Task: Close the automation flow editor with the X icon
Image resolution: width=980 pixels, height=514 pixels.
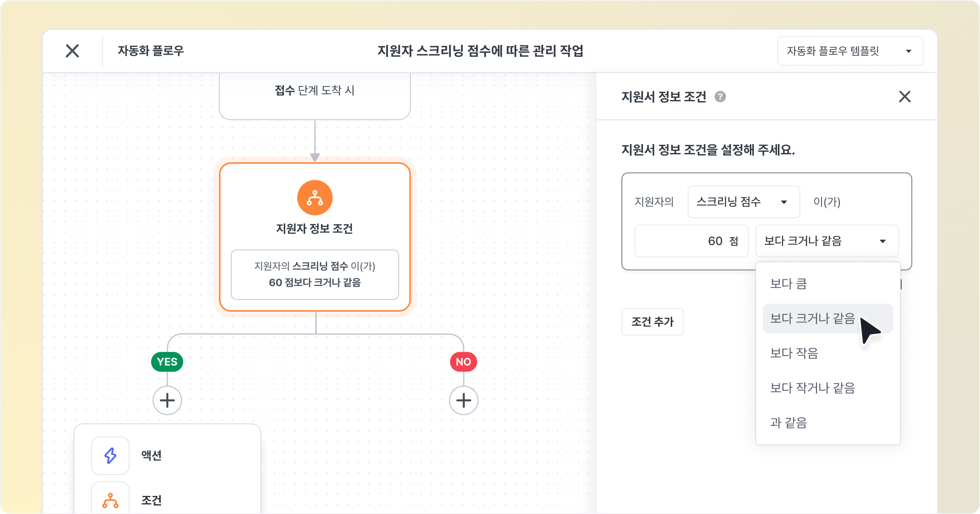Action: click(x=72, y=51)
